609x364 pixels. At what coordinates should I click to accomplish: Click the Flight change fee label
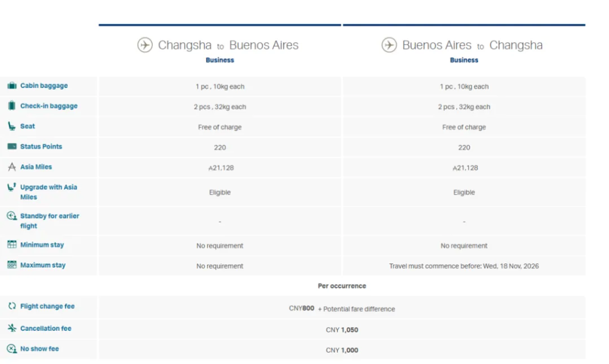tap(48, 306)
